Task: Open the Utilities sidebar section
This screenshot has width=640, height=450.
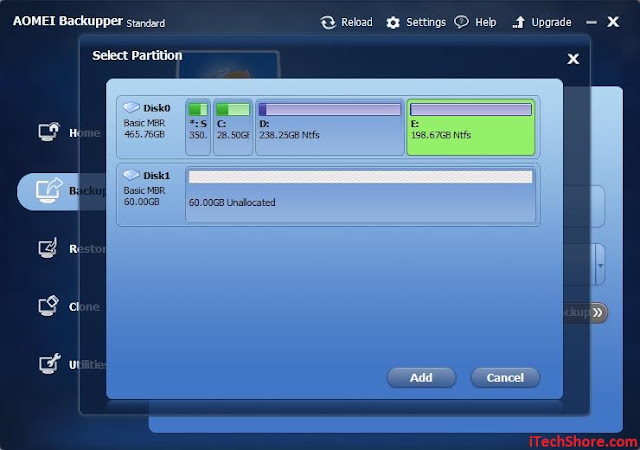Action: pyautogui.click(x=72, y=364)
